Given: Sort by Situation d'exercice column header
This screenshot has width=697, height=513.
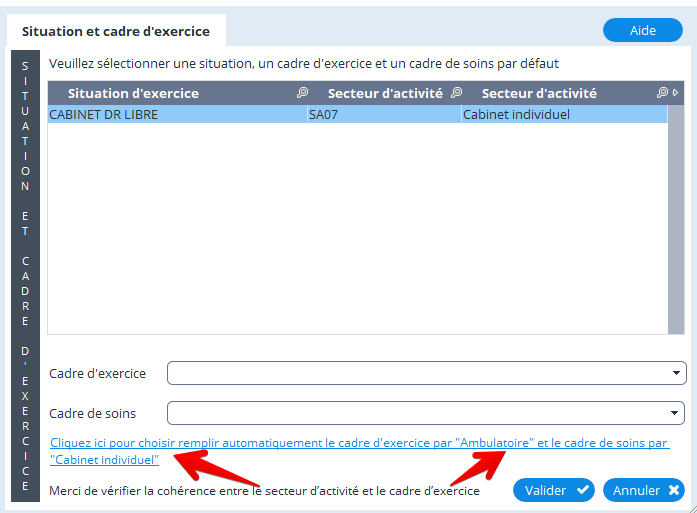Looking at the screenshot, I should [133, 93].
